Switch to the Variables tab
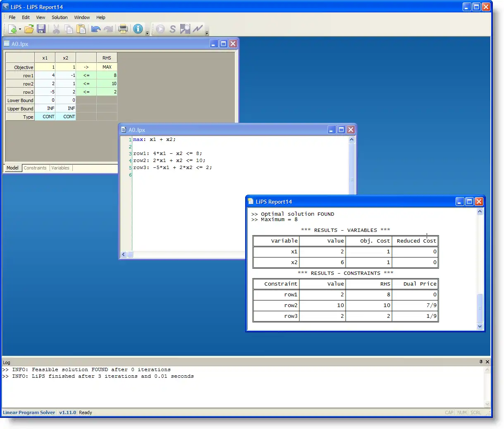Viewport: 504px width, 429px height. 60,168
